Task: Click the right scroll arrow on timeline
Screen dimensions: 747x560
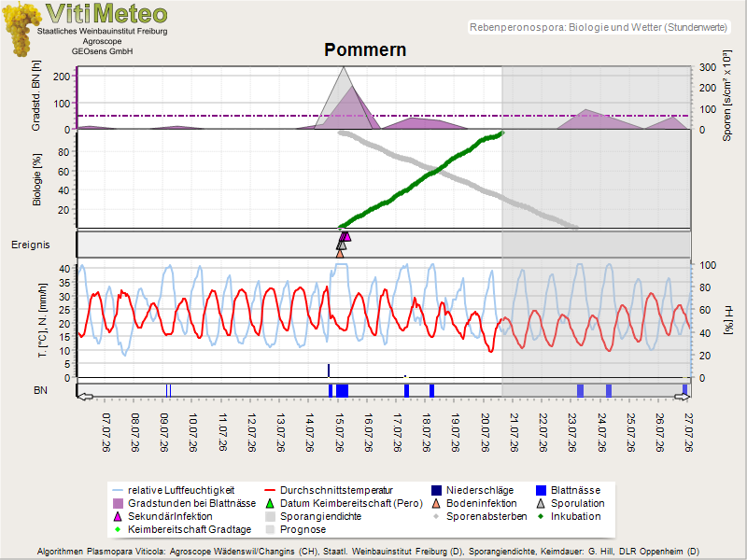Action: (x=682, y=397)
